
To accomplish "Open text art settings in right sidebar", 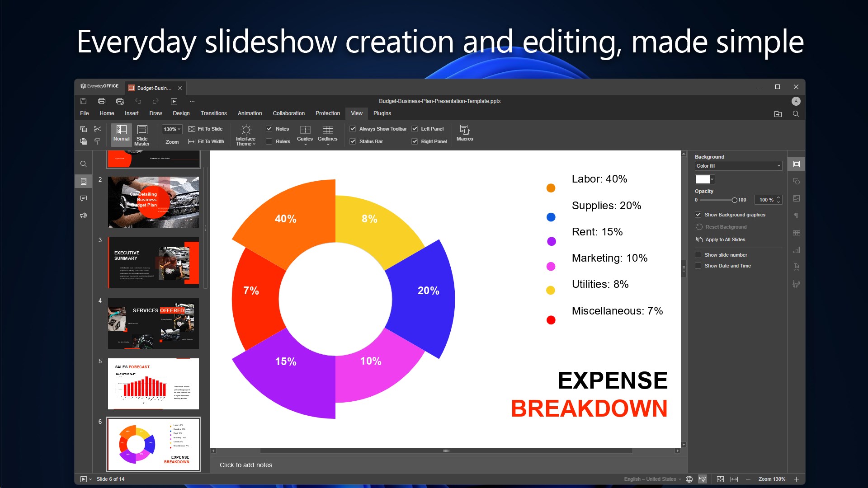I will pos(797,267).
